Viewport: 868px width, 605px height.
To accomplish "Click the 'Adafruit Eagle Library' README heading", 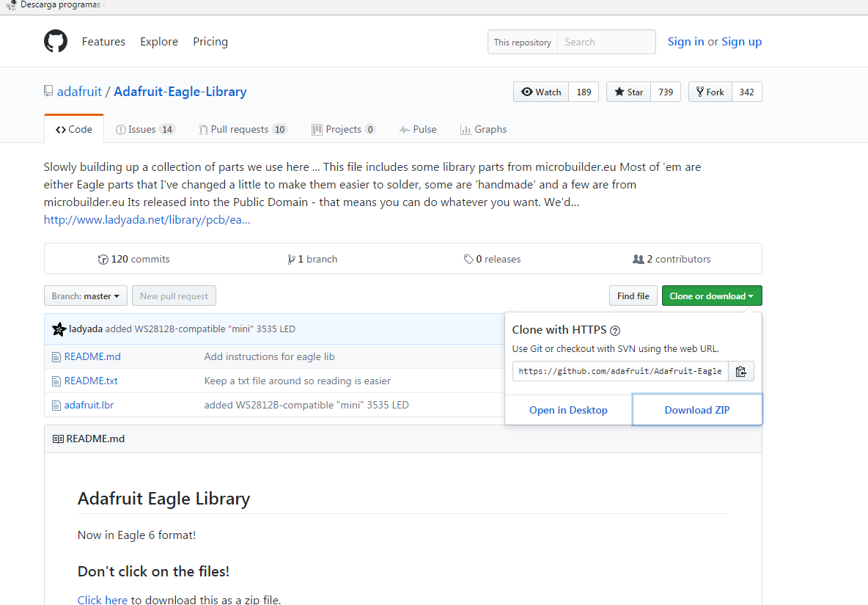I will [x=164, y=499].
